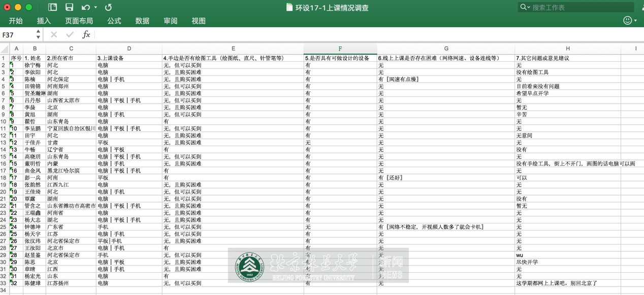
Task: Open the workbook gallery panel icon
Action: pyautogui.click(x=53, y=8)
